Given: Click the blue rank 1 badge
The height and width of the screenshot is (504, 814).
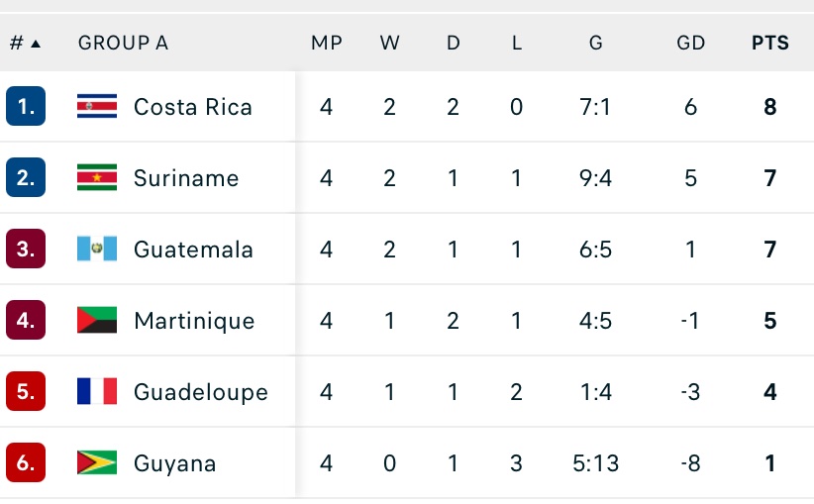Looking at the screenshot, I should 26,107.
